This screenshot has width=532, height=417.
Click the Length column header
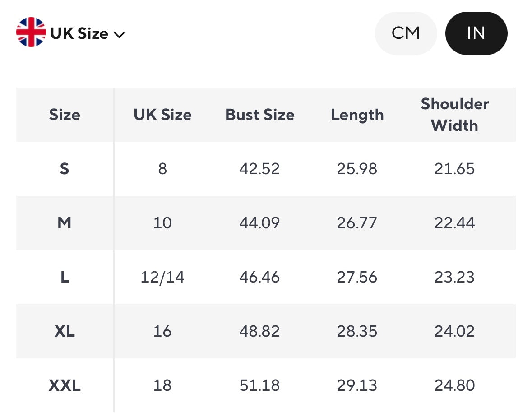(x=357, y=115)
